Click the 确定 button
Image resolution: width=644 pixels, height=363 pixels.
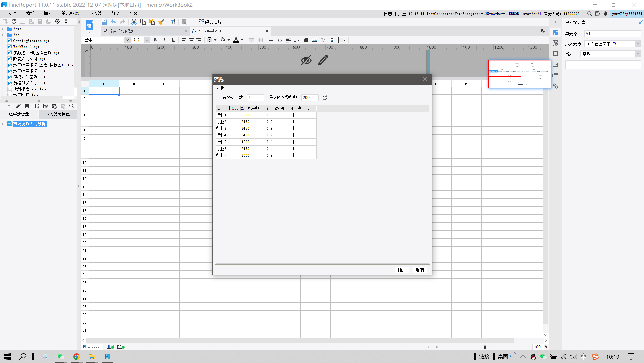[x=402, y=270]
